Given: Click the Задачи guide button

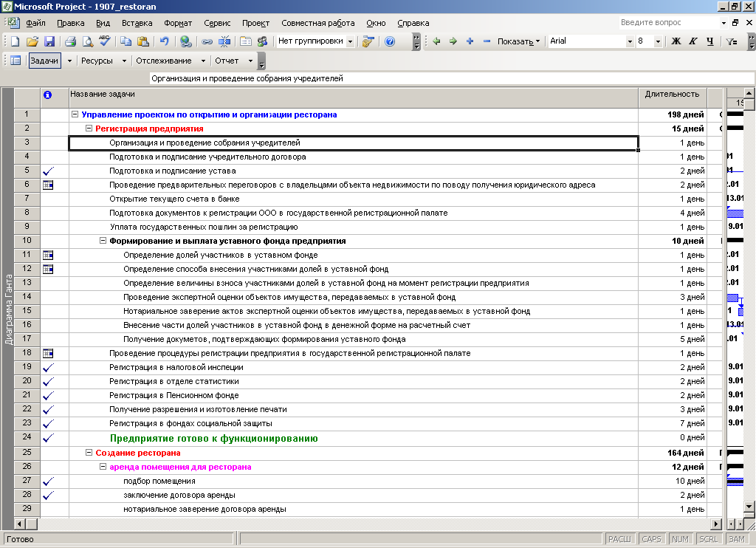Looking at the screenshot, I should click(44, 61).
